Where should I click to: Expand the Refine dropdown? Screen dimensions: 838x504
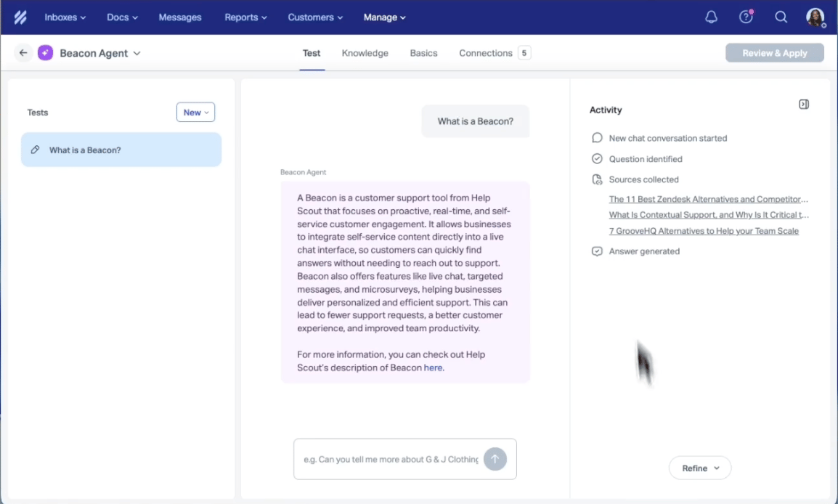click(x=699, y=468)
